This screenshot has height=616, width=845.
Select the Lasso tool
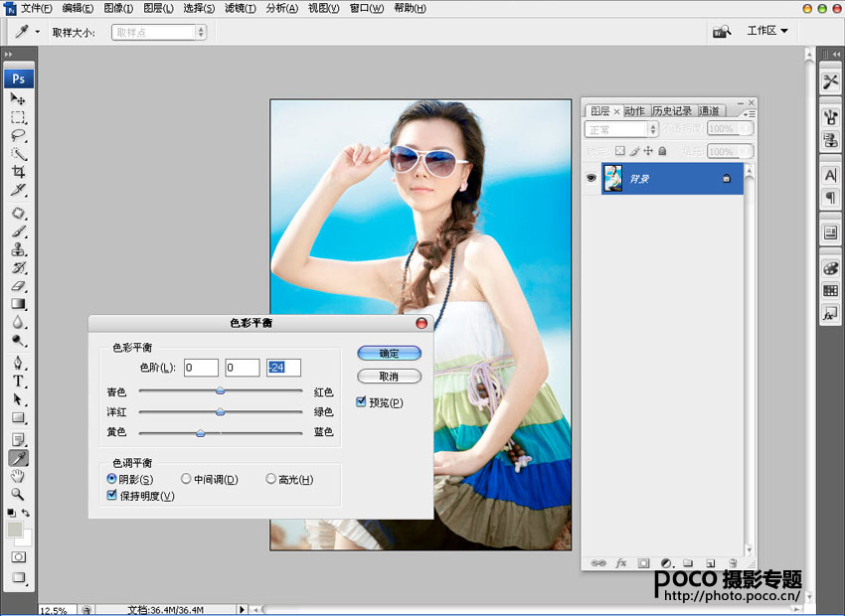(18, 135)
